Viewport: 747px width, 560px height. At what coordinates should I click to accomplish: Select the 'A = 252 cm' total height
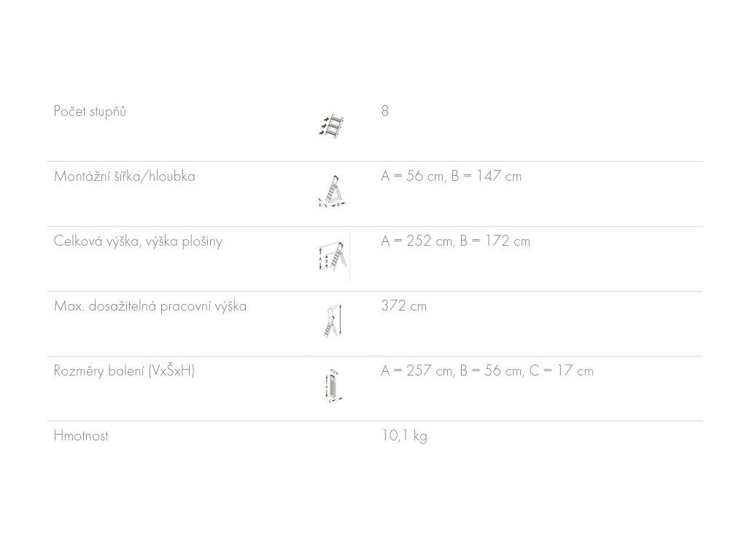416,241
